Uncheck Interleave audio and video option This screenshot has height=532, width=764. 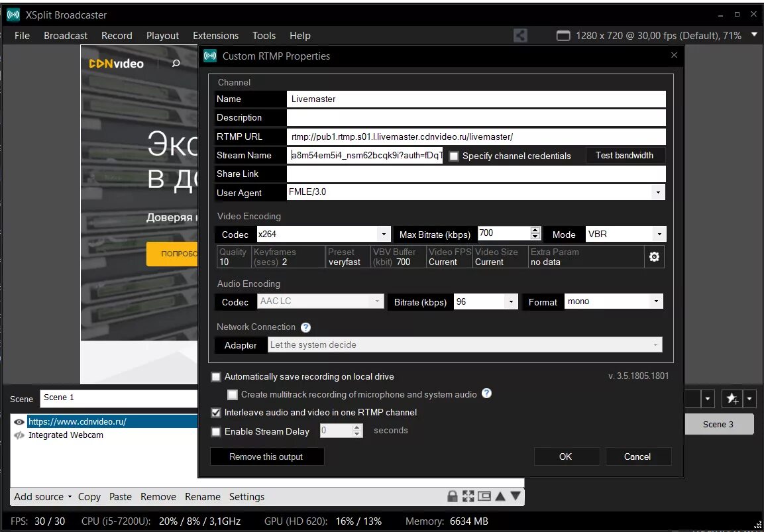216,413
